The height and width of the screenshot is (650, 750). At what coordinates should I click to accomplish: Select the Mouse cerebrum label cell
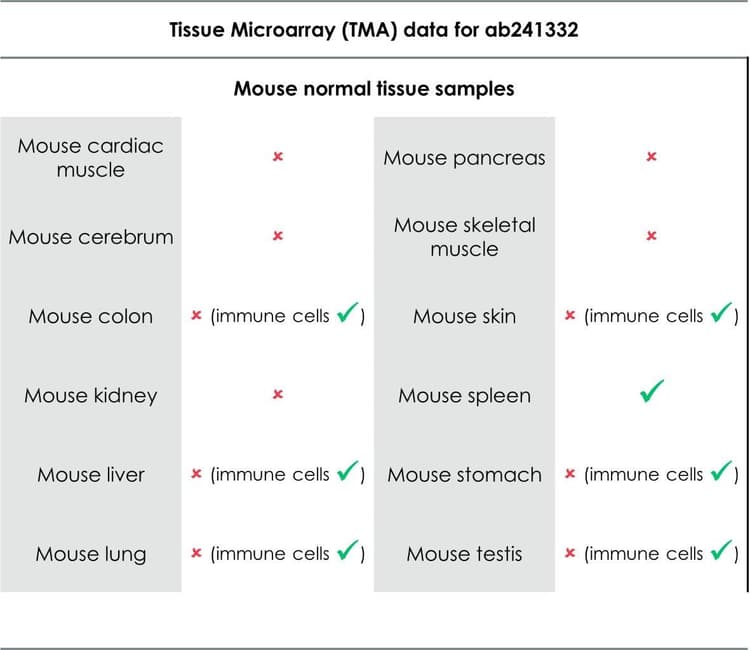pos(91,237)
